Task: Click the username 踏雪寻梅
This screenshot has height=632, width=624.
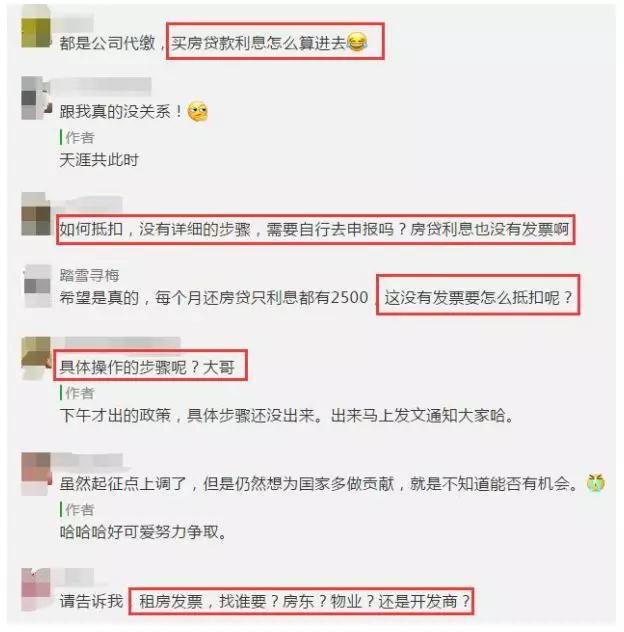Action: coord(89,275)
